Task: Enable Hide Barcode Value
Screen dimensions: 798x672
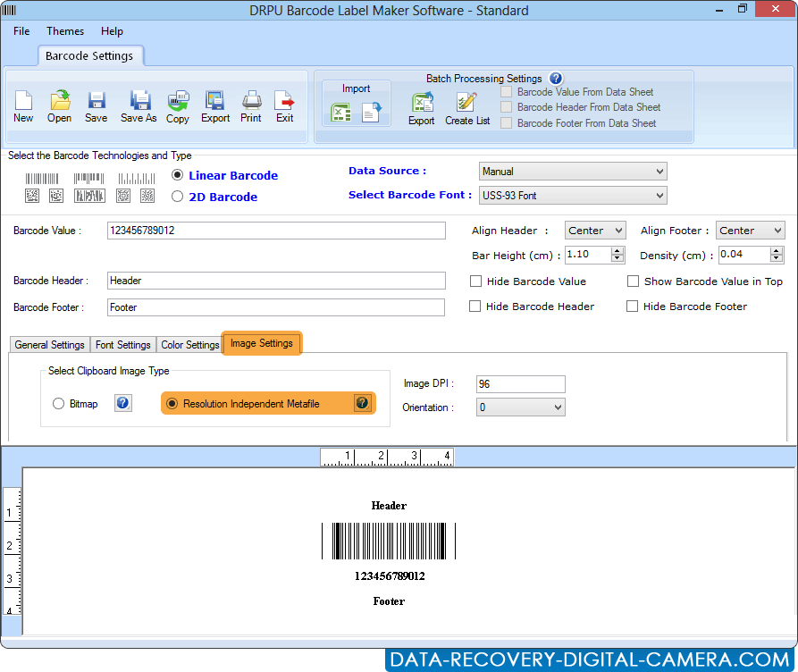Action: (475, 281)
